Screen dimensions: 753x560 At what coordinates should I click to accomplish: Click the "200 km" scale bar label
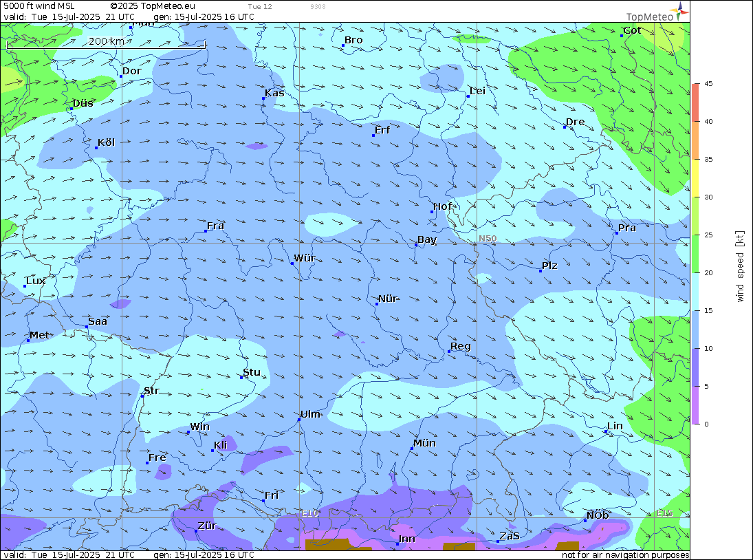[x=107, y=41]
